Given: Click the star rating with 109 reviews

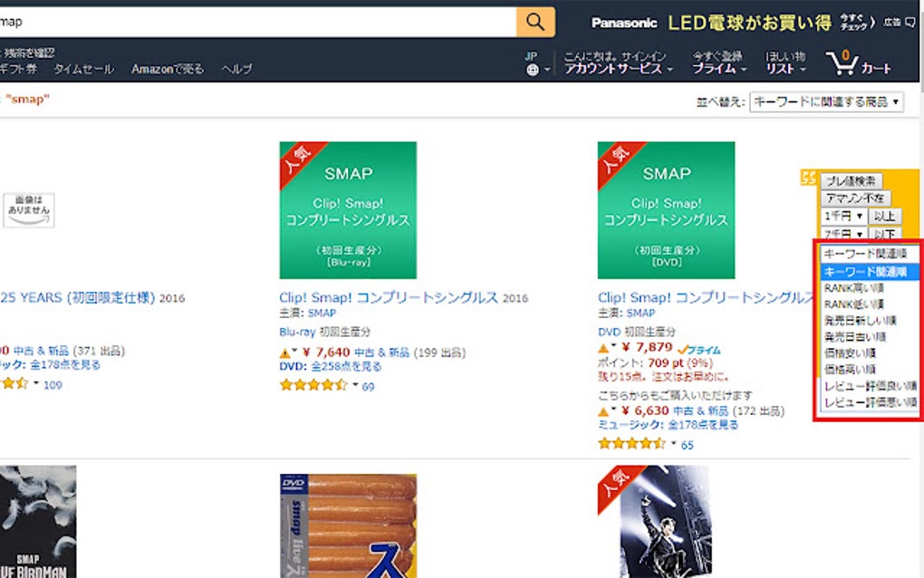Looking at the screenshot, I should [14, 383].
